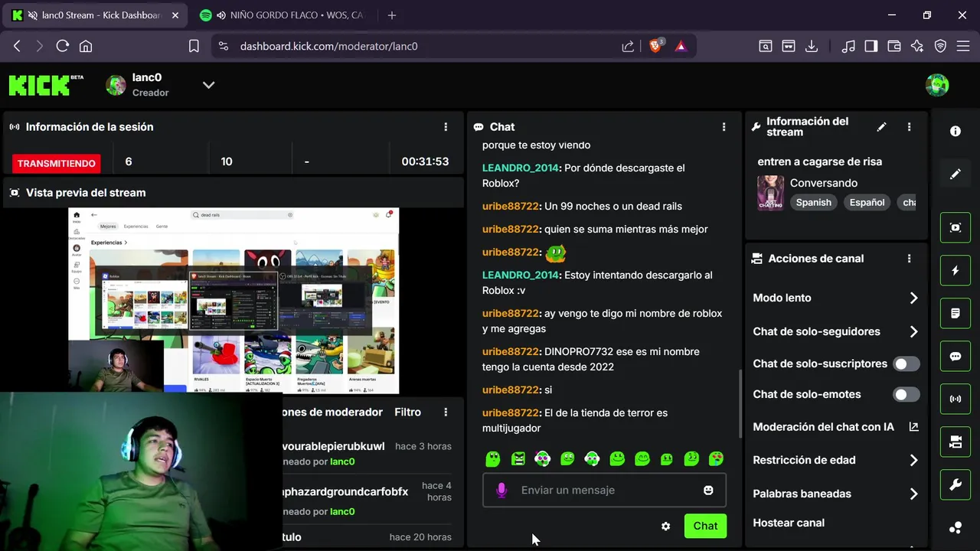This screenshot has width=980, height=551.
Task: Click the Conversando category text
Action: click(x=824, y=183)
